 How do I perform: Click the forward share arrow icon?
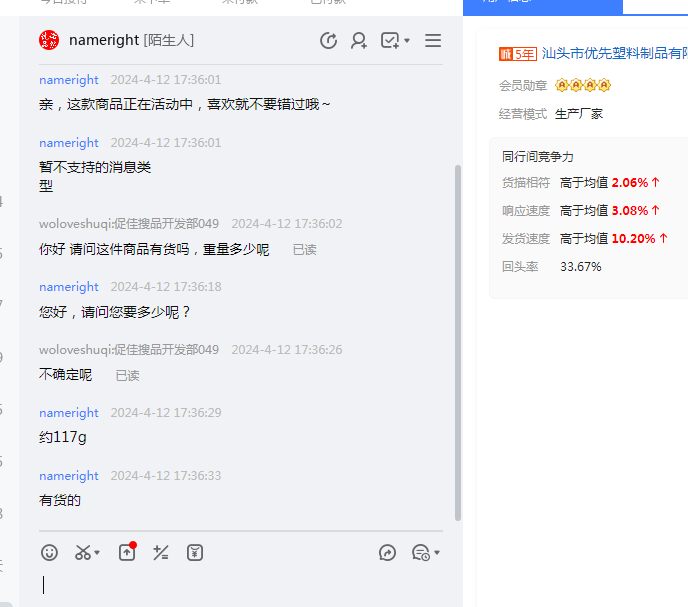point(388,552)
